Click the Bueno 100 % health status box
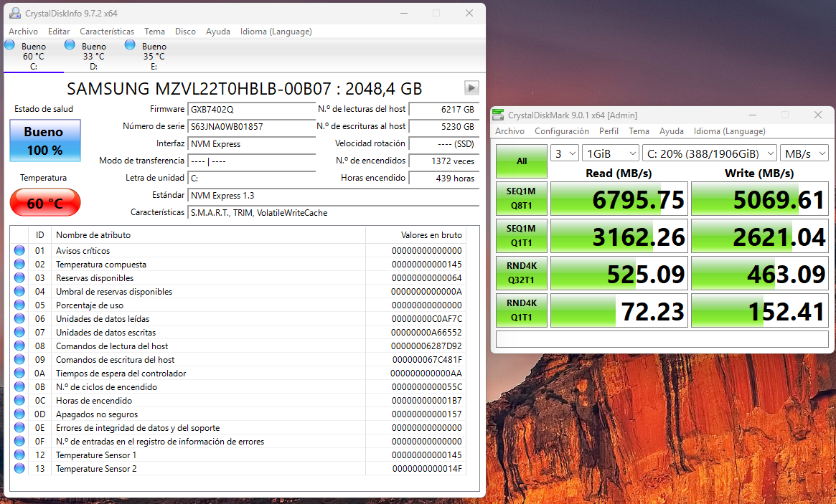The height and width of the screenshot is (504, 836). (x=44, y=141)
